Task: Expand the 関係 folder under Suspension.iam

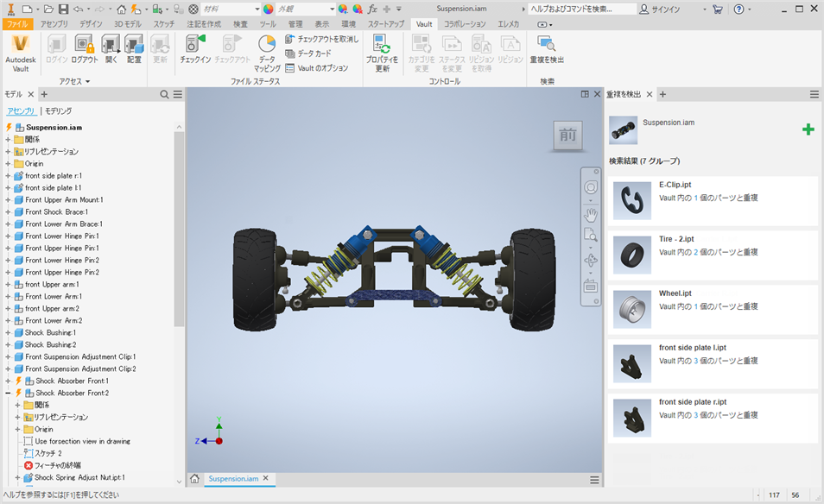Action: 8,140
